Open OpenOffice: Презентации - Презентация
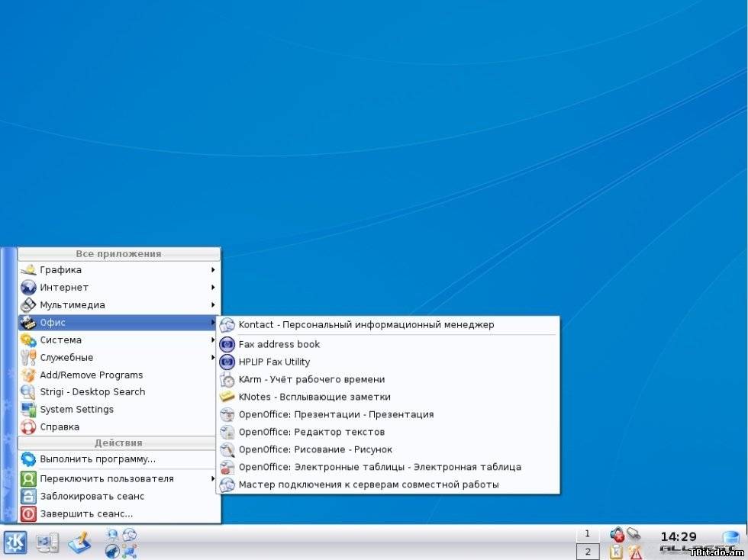The height and width of the screenshot is (560, 748). 389,414
